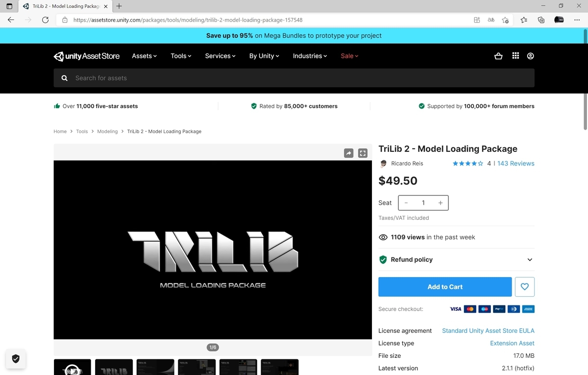Open the privacy shield badge

[x=16, y=359]
